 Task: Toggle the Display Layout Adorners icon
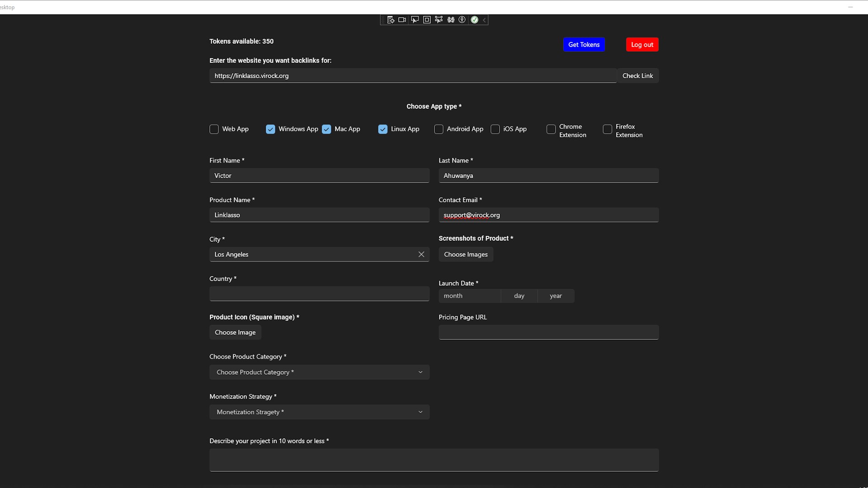(x=427, y=20)
